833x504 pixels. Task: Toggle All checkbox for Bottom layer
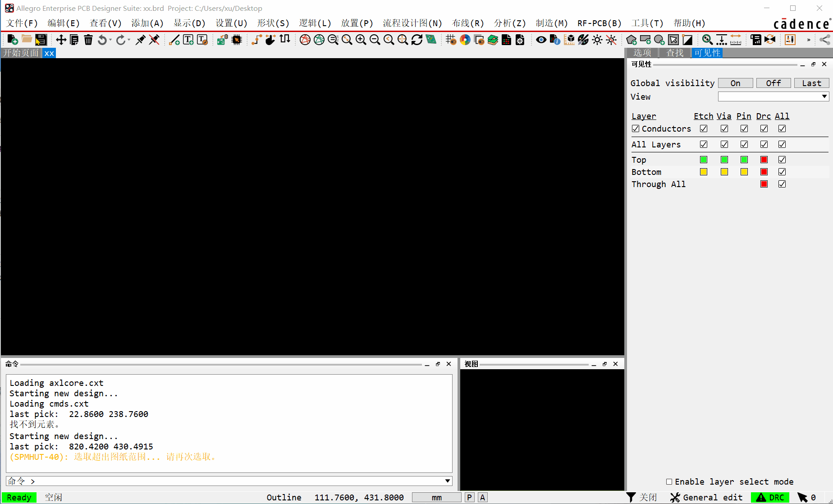pos(782,172)
